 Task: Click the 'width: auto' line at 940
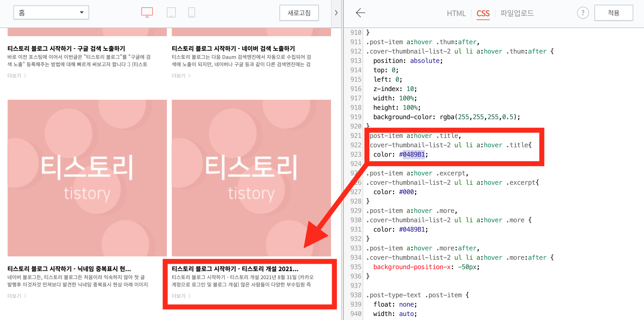(395, 314)
